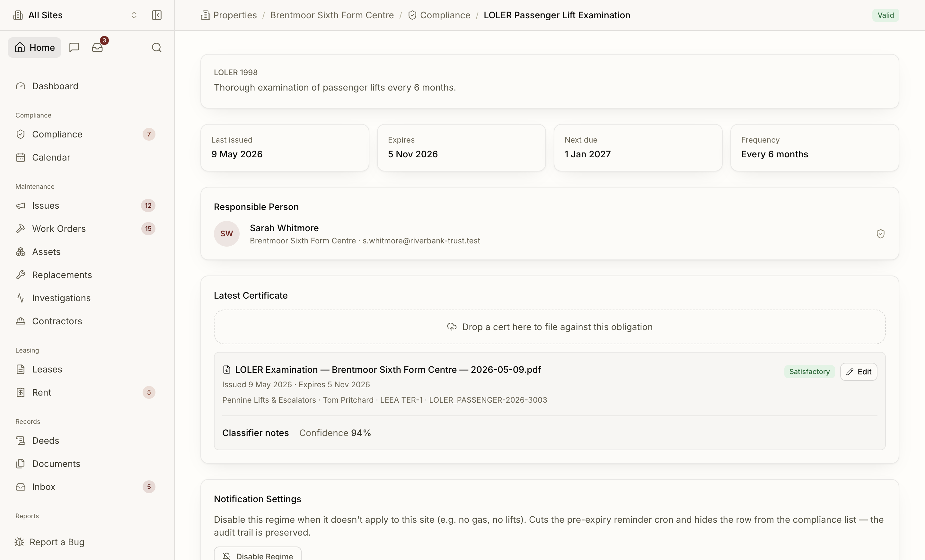This screenshot has height=560, width=925.
Task: Expand Classifier notes section
Action: (x=255, y=433)
